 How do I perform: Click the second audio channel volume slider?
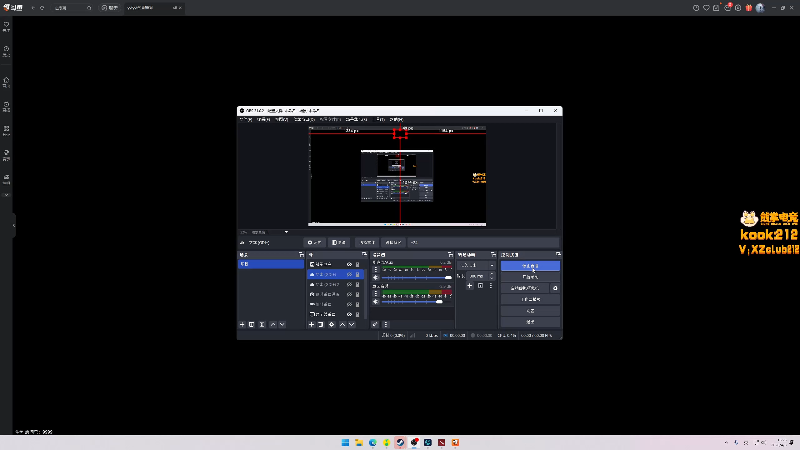pyautogui.click(x=413, y=302)
